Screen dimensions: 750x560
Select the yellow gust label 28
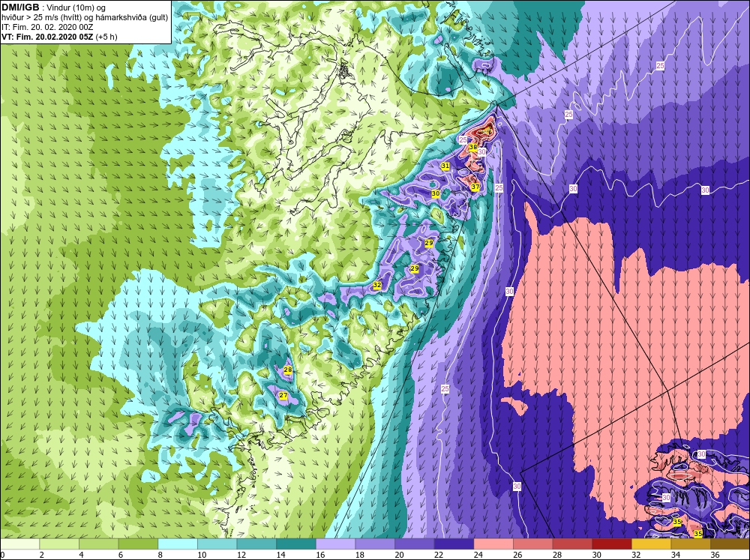coord(287,370)
